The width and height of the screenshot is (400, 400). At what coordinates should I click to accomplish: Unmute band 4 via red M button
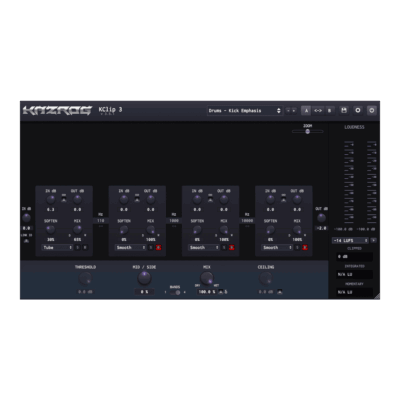[x=305, y=247]
